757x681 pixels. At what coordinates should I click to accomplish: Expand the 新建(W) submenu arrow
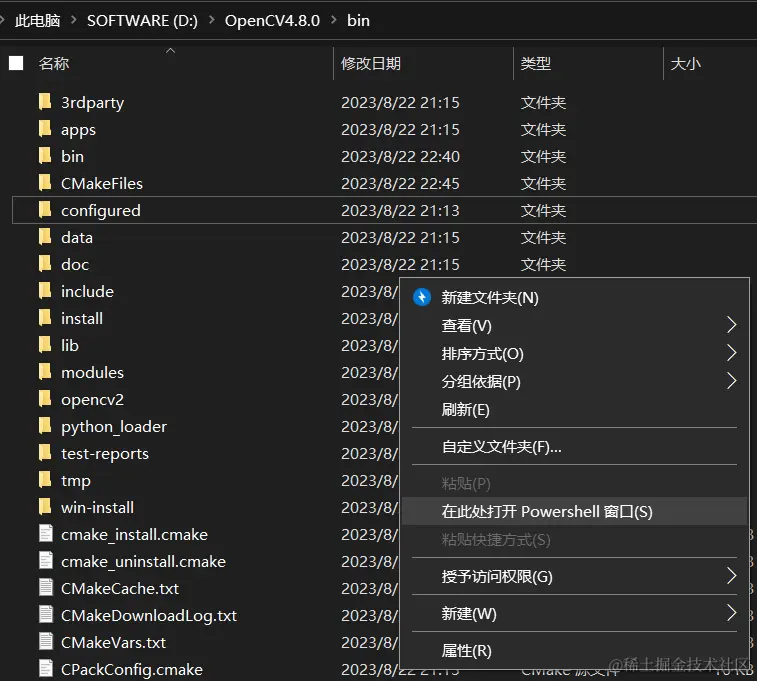731,613
